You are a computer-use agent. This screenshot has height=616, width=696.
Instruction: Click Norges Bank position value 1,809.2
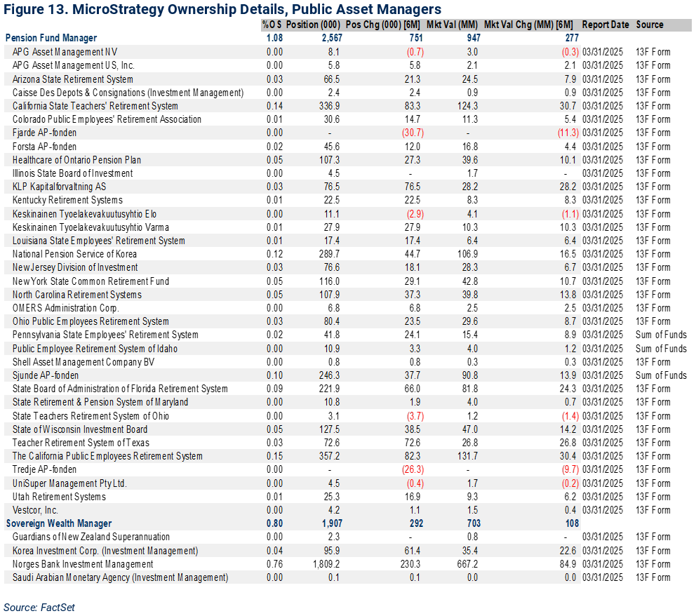(x=326, y=564)
